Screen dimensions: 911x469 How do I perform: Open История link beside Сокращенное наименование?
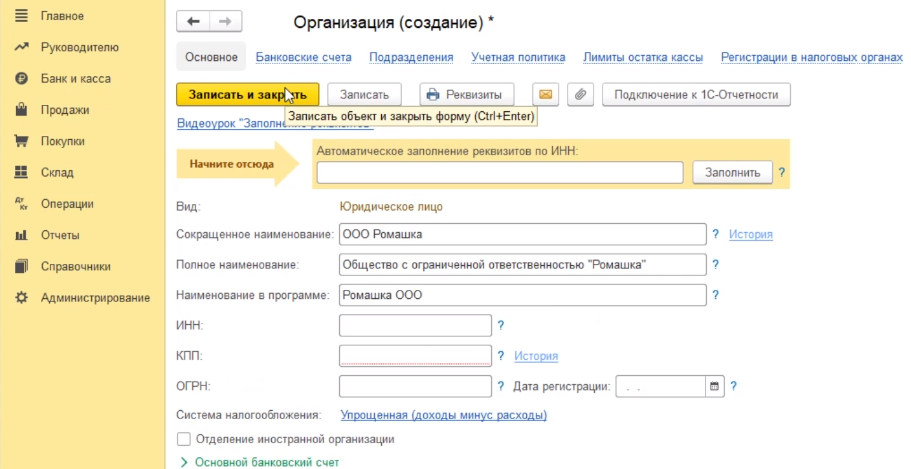tap(750, 234)
